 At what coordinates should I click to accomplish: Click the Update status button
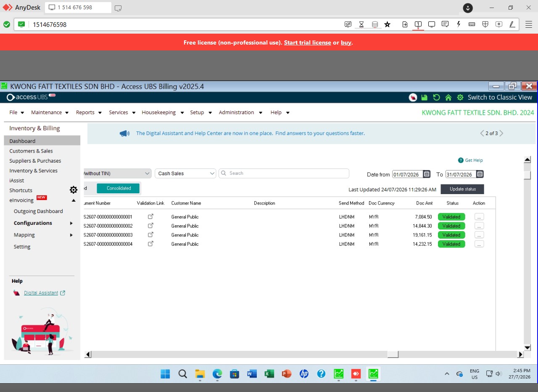[x=462, y=189]
